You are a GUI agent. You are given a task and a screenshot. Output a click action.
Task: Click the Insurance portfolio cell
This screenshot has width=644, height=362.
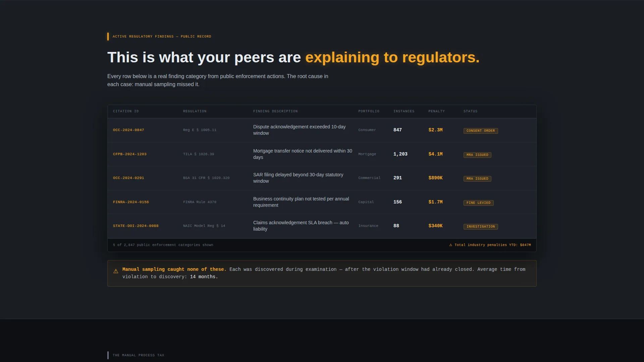pyautogui.click(x=368, y=226)
